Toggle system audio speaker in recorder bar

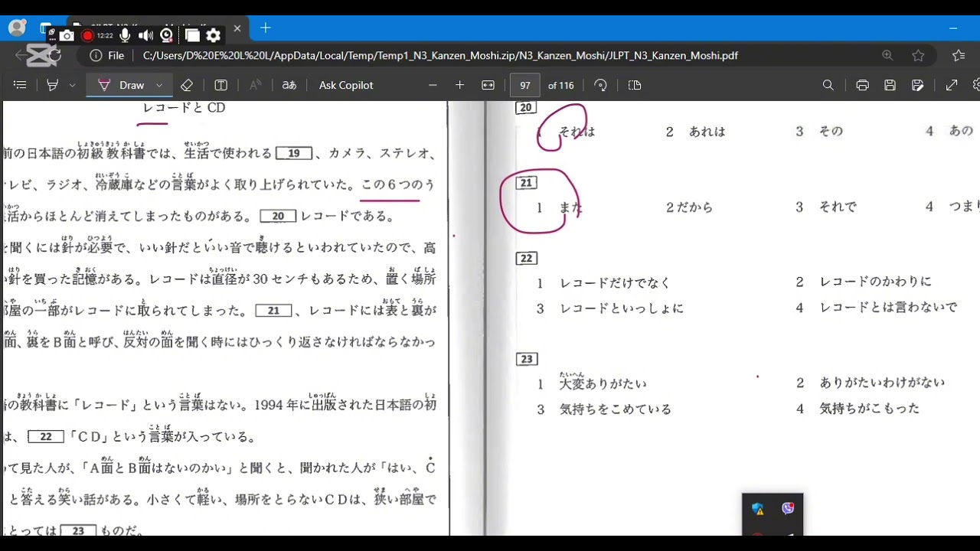(x=145, y=35)
